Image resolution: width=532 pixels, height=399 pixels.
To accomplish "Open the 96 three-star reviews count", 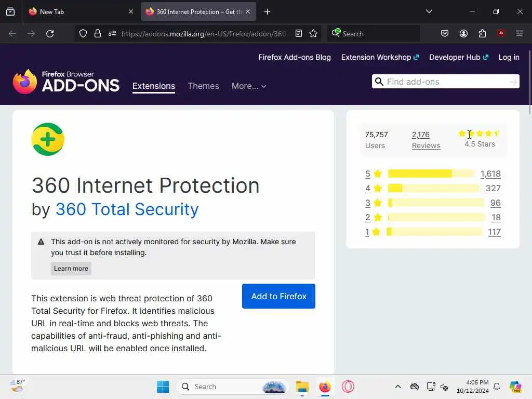I will point(495,203).
